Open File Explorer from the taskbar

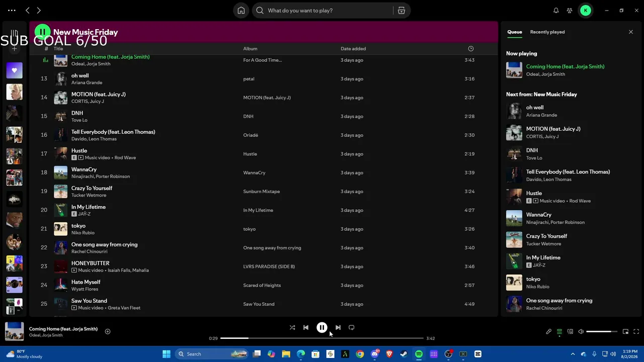(286, 354)
